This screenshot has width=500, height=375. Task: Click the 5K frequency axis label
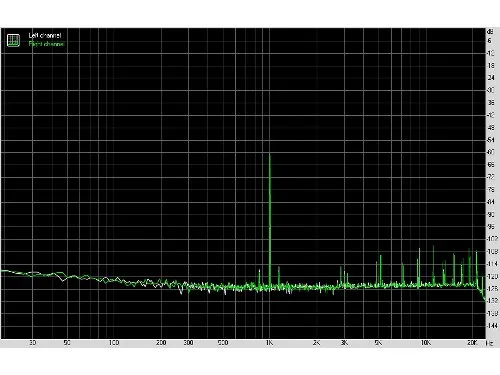[x=378, y=343]
